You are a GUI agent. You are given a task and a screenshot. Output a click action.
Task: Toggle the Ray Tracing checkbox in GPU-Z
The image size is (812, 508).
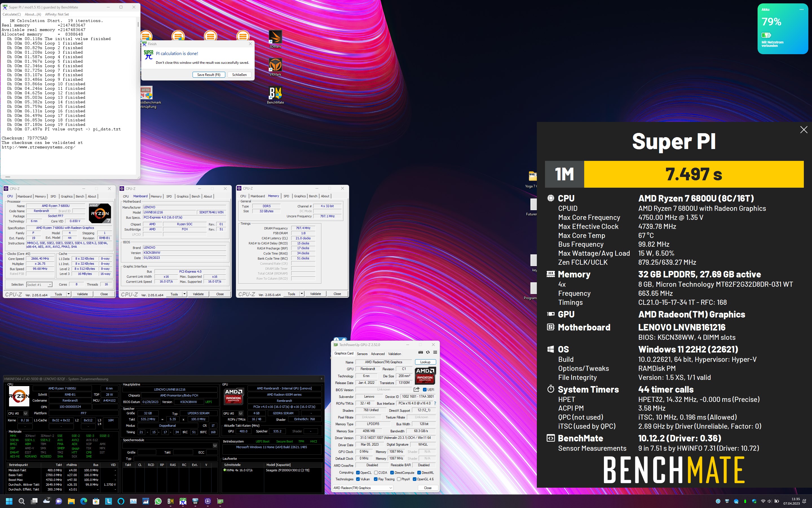(x=376, y=479)
